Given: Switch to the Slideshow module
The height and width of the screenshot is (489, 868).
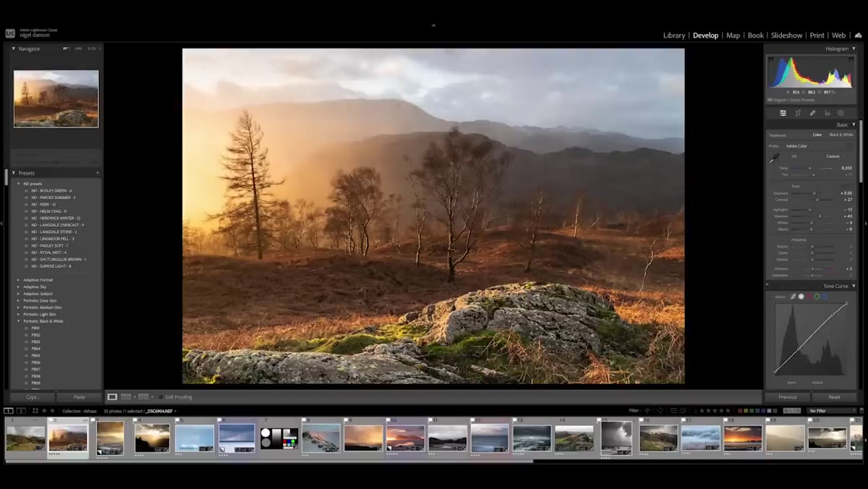Looking at the screenshot, I should click(786, 35).
